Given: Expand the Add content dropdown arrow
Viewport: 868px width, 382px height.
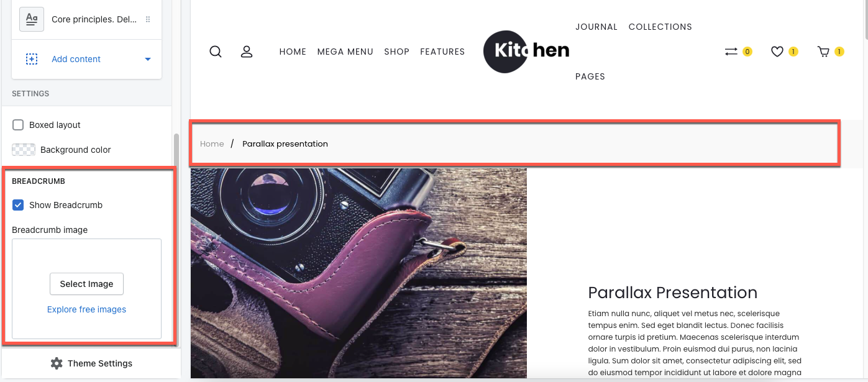Looking at the screenshot, I should coord(148,59).
